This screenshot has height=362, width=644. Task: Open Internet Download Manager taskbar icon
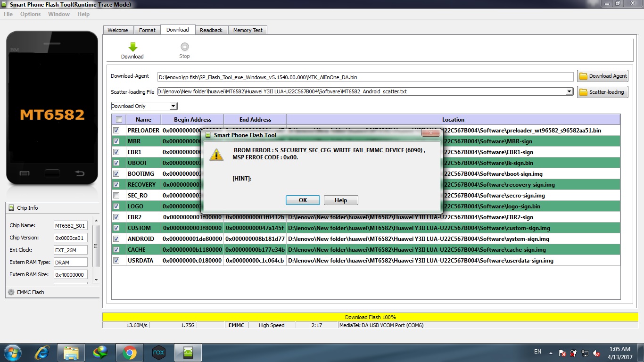[x=100, y=352]
